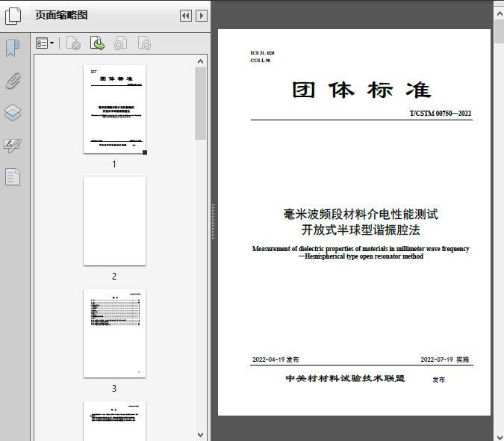Screen dimensions: 504x441
Task: Open the thumbnail options dropdown menu
Action: (45, 43)
